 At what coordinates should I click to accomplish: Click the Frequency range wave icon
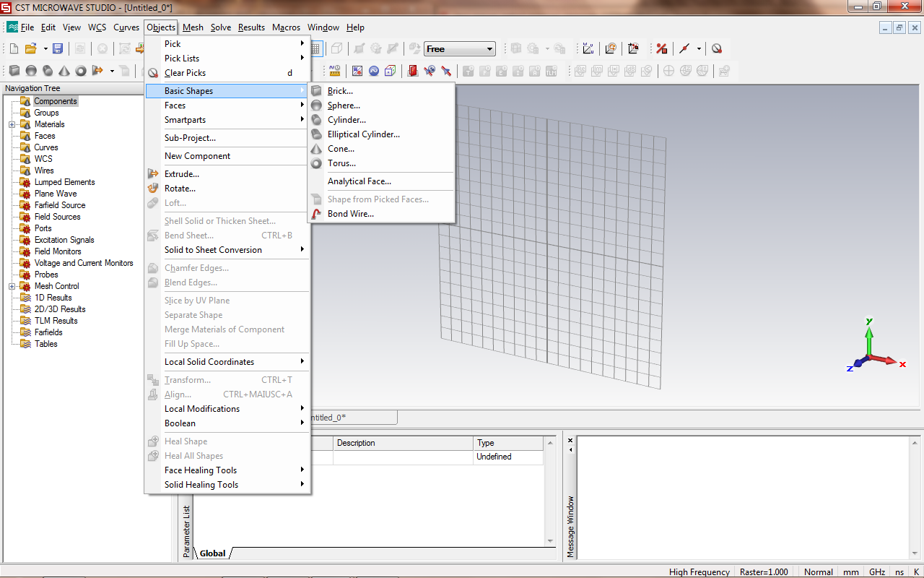tap(374, 70)
